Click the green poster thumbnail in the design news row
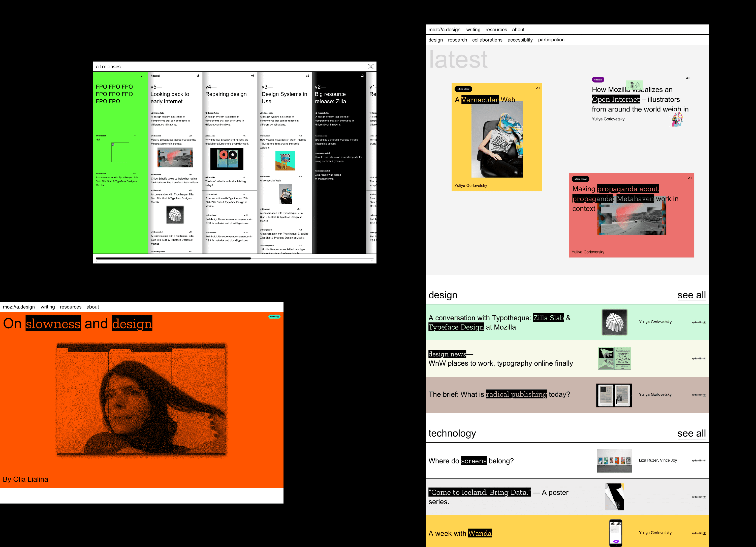Image resolution: width=756 pixels, height=547 pixels. (614, 359)
